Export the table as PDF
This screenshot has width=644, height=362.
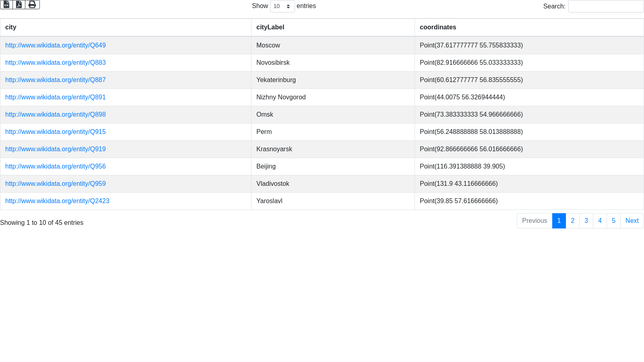click(x=19, y=4)
